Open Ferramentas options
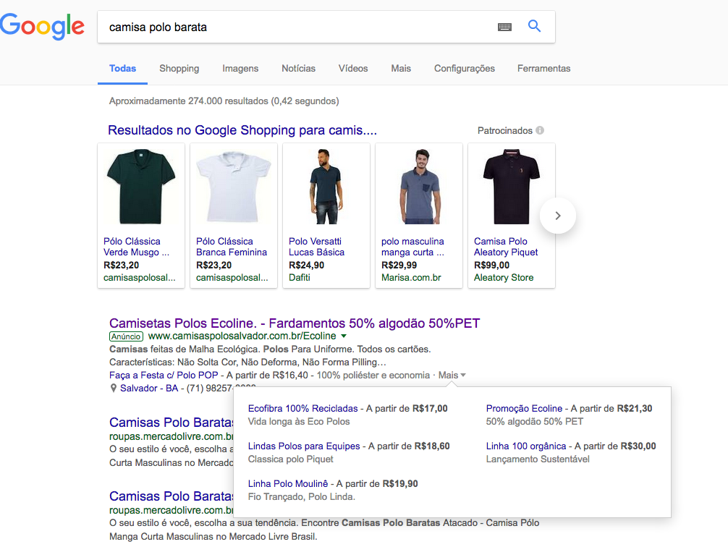 (544, 68)
